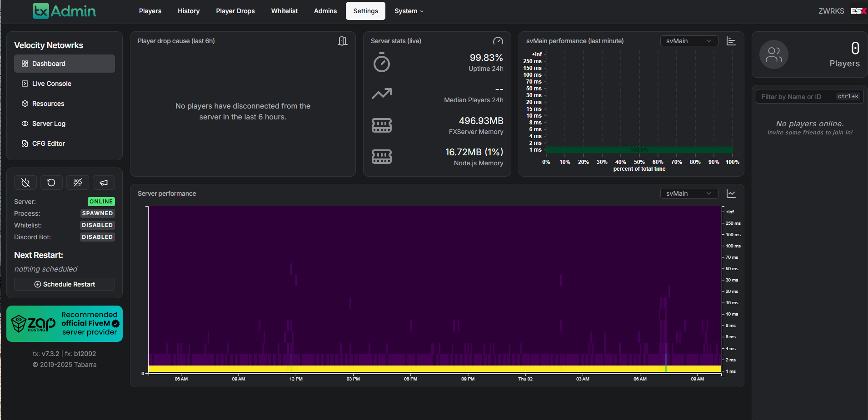Expand the System menu
The image size is (868, 420).
409,11
